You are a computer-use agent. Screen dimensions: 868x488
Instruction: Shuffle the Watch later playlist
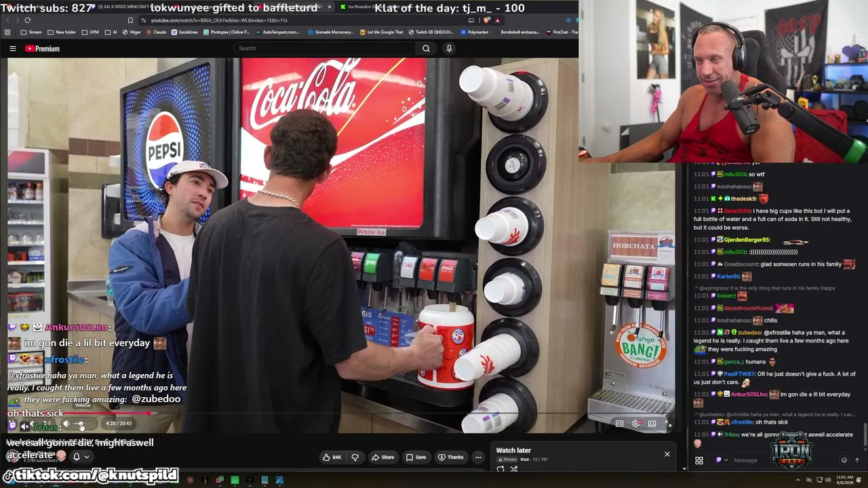tap(513, 469)
